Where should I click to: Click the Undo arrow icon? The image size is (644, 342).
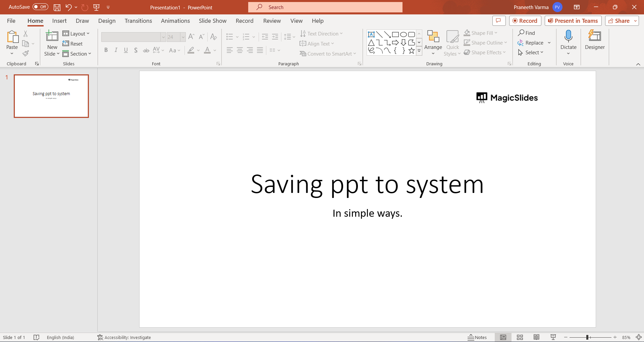(68, 7)
